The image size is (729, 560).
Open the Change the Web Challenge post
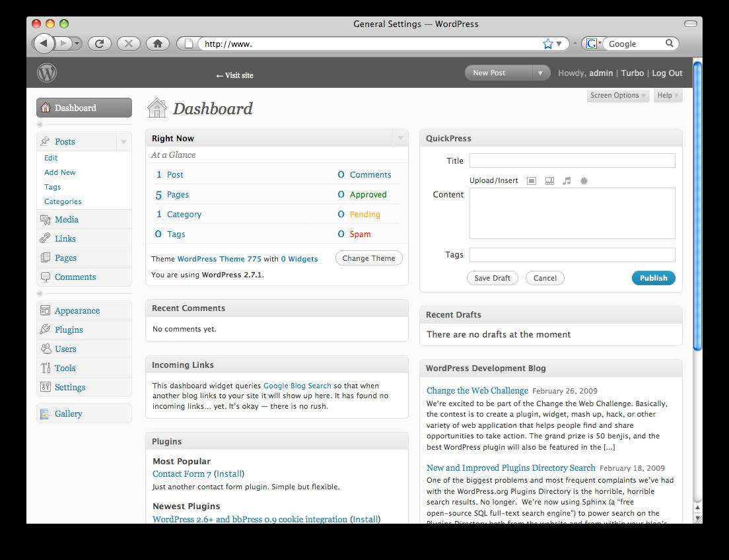point(477,391)
